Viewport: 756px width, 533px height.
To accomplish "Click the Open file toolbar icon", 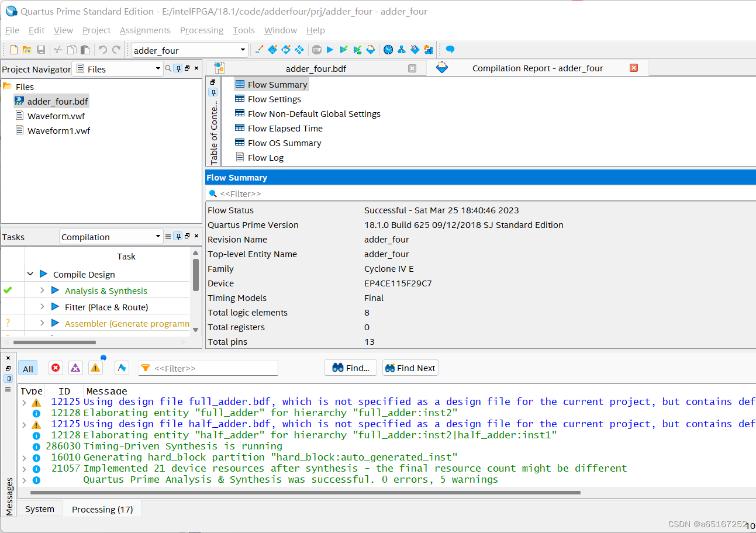I will [27, 50].
